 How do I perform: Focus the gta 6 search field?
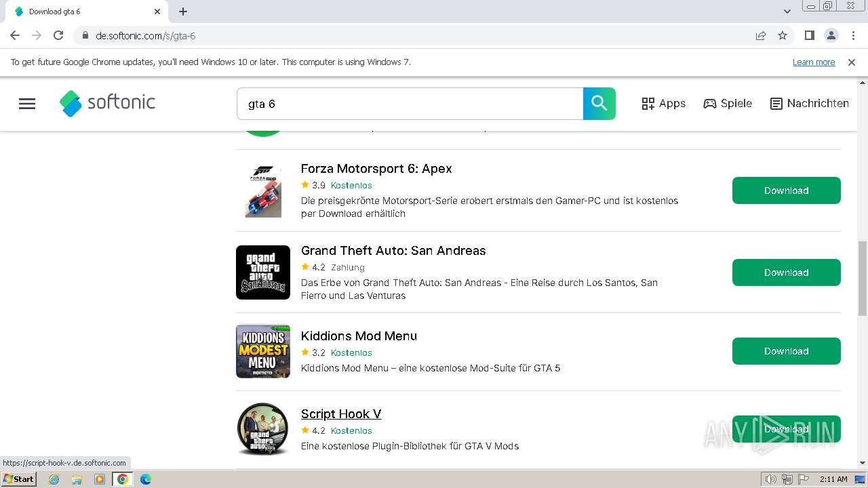pyautogui.click(x=410, y=104)
